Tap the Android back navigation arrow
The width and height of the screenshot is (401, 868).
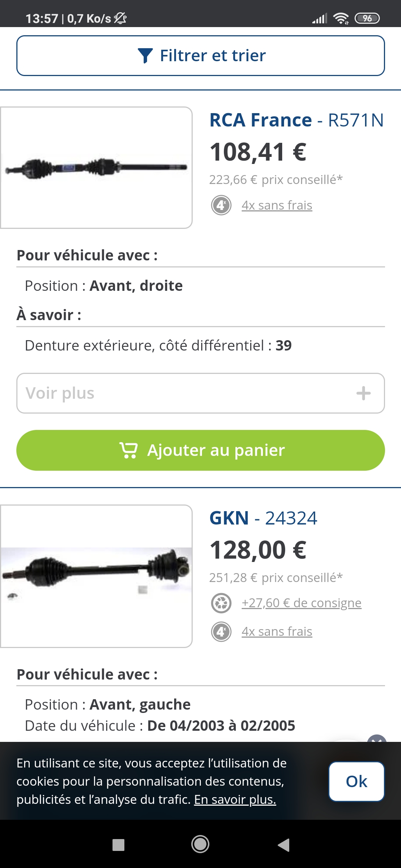click(x=284, y=845)
